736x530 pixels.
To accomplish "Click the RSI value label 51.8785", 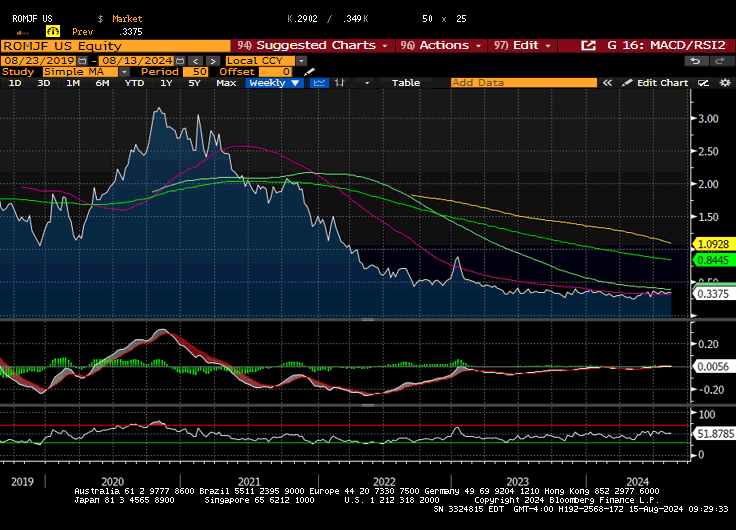I will (x=714, y=434).
